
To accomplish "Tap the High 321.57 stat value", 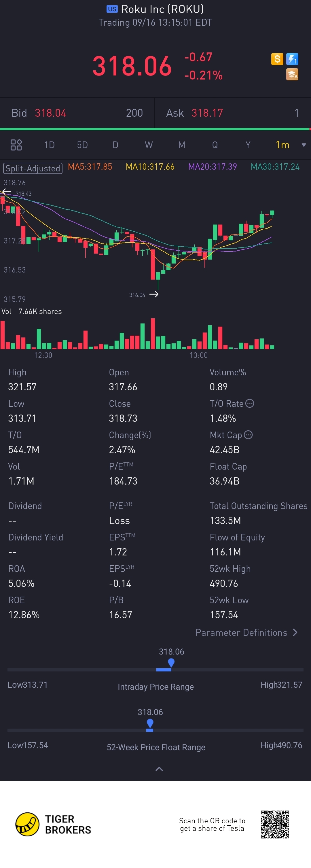I will click(x=22, y=387).
